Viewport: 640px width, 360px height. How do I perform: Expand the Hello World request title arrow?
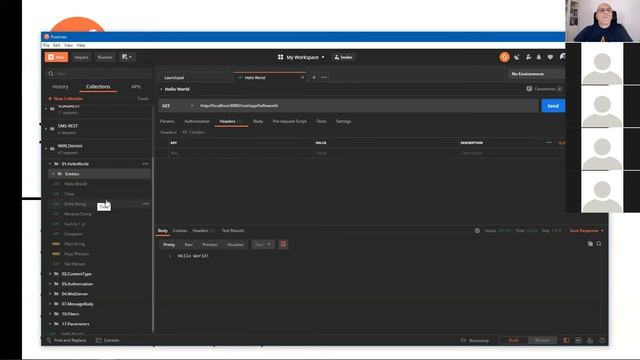161,89
